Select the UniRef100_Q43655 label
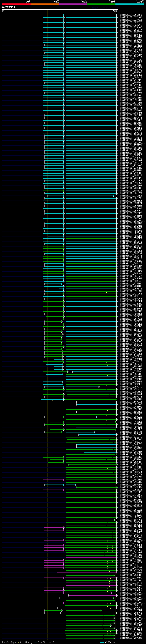The image size is (146, 644). pyautogui.click(x=131, y=407)
